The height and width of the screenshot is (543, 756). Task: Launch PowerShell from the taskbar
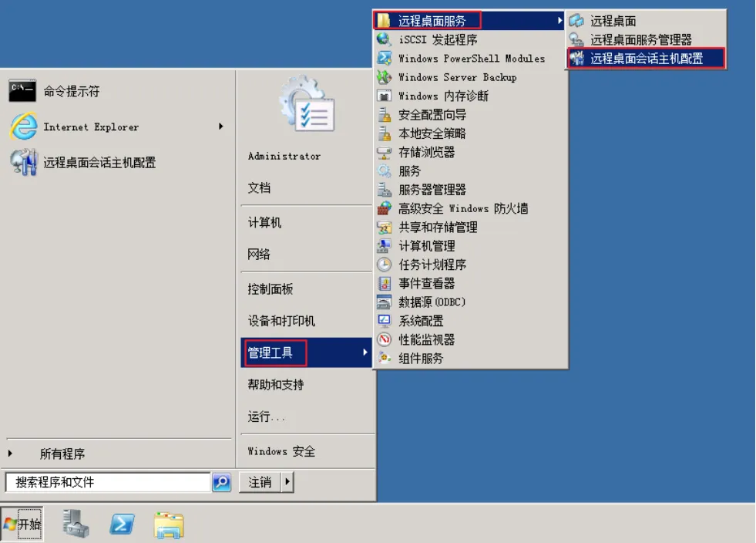pos(122,524)
